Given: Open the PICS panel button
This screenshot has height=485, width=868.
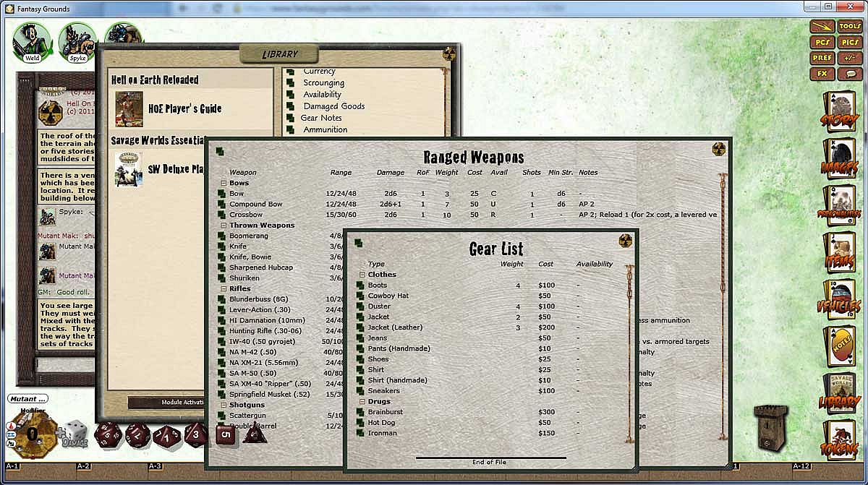Looking at the screenshot, I should [850, 42].
